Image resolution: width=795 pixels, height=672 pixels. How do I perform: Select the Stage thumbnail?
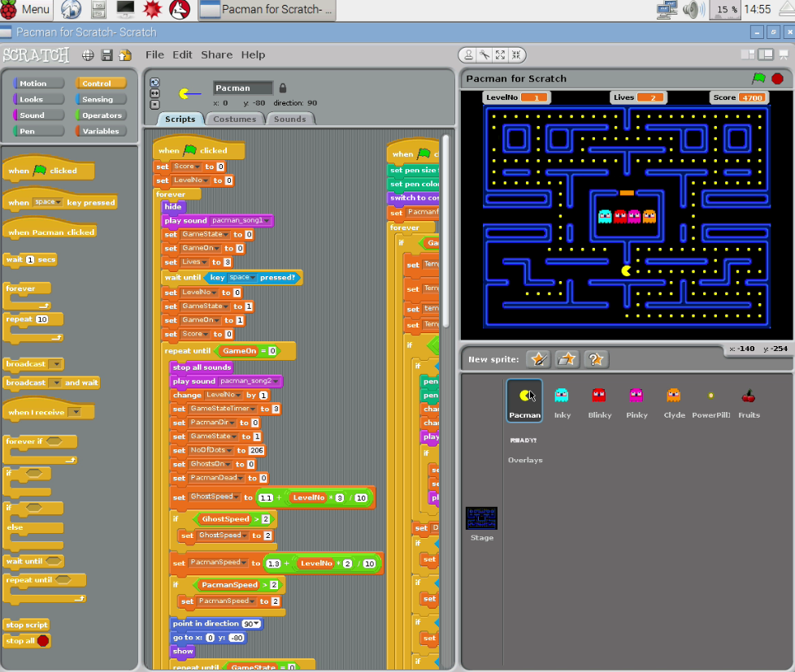(x=482, y=524)
